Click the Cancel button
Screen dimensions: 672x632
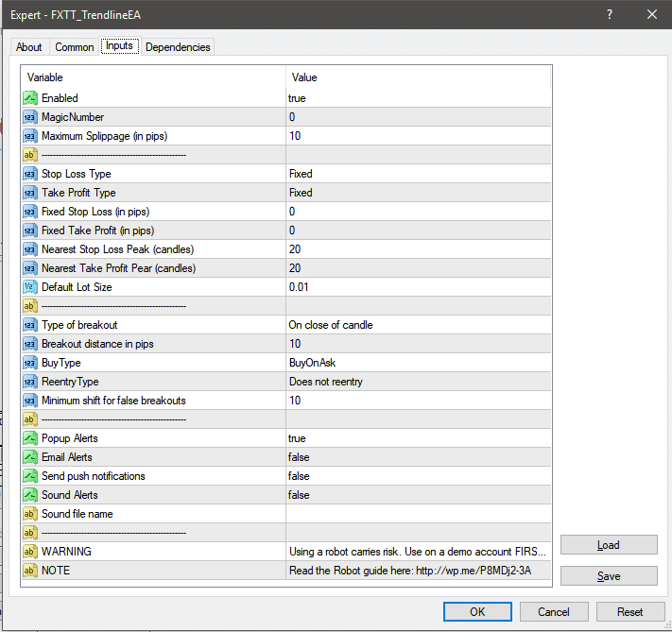click(554, 611)
